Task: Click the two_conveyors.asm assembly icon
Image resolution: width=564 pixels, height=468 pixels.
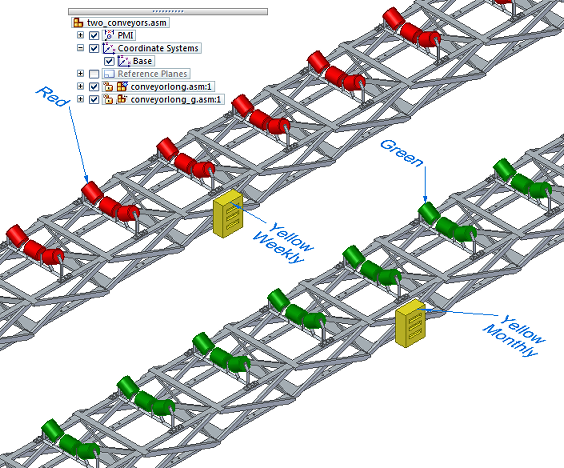Action: click(78, 23)
